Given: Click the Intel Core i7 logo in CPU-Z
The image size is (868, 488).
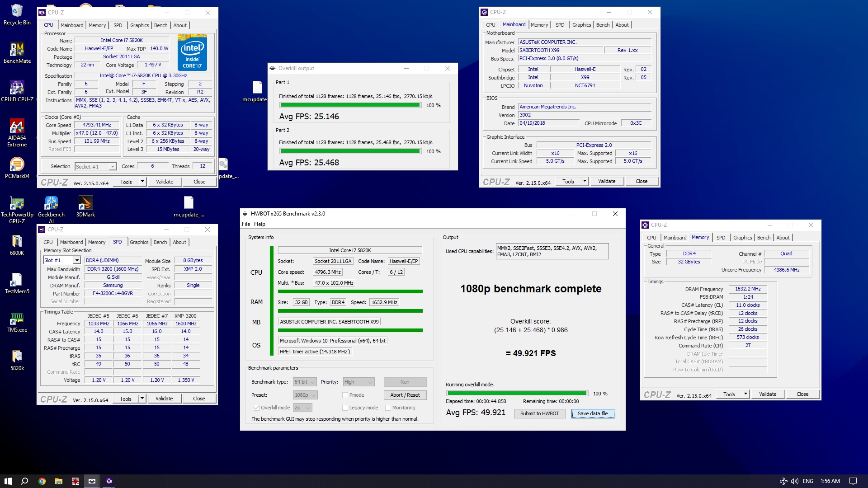Looking at the screenshot, I should click(192, 52).
